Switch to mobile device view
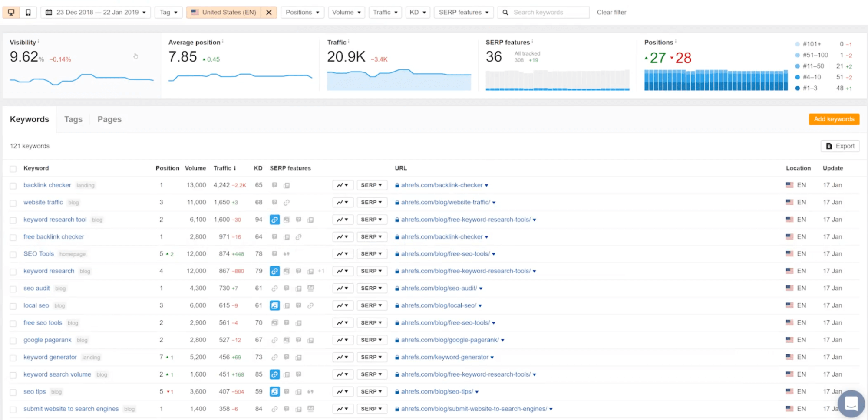Viewport: 868px width, 420px height. [x=28, y=12]
